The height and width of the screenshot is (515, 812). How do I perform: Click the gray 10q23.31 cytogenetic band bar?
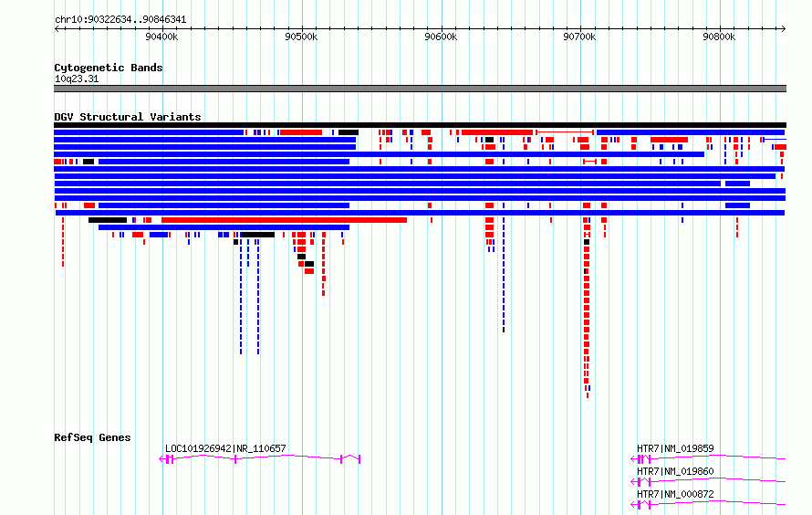point(420,89)
